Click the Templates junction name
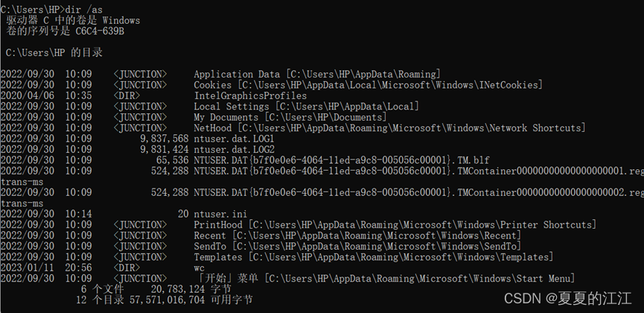Screen dimensions: 644x313 pos(218,257)
